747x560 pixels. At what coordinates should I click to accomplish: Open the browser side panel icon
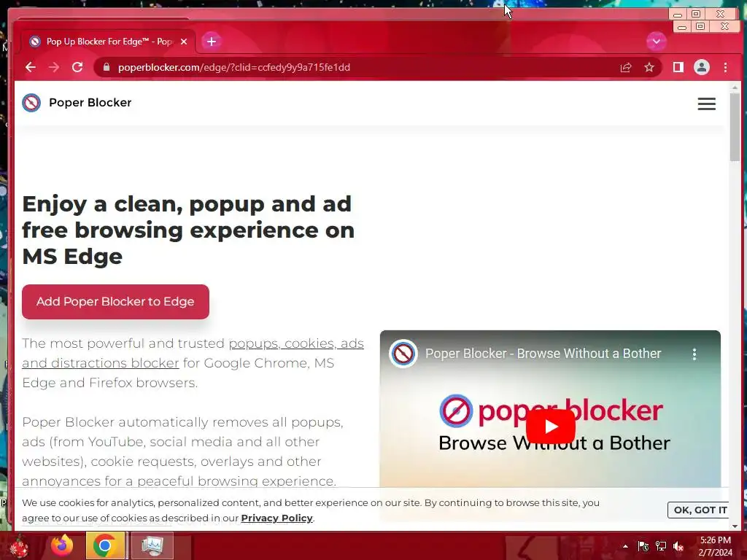[x=678, y=68]
